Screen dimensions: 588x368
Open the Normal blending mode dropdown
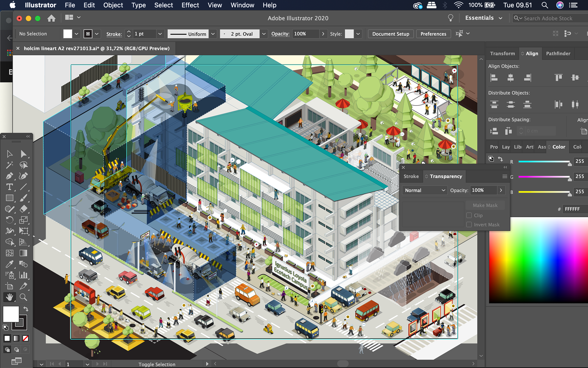click(424, 190)
